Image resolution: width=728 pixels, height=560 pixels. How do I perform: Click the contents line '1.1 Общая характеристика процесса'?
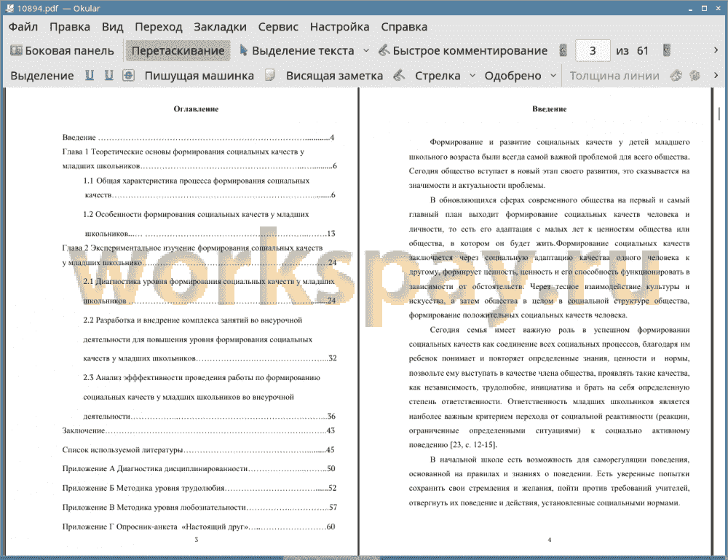click(197, 181)
